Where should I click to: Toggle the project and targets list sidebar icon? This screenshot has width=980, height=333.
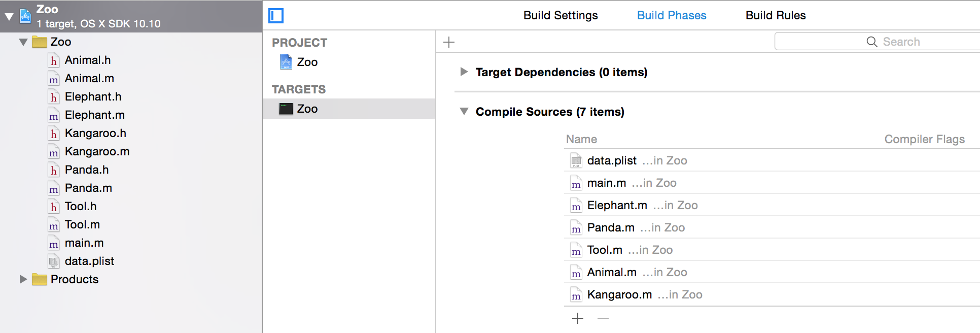pyautogui.click(x=276, y=16)
